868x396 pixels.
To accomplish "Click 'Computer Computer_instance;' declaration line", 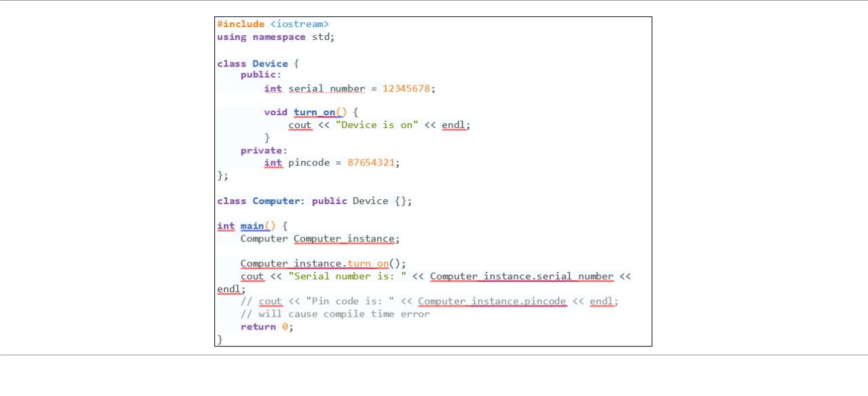I will point(320,239).
